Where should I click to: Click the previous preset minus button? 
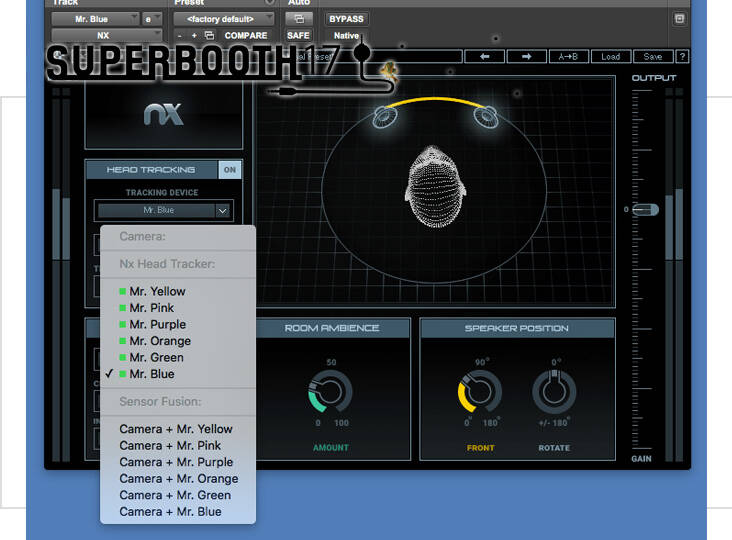coord(180,35)
